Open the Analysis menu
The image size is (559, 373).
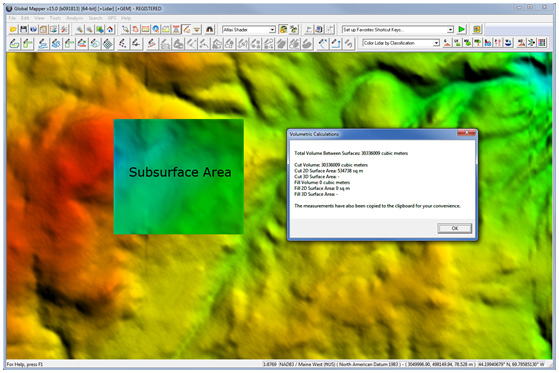(x=75, y=18)
